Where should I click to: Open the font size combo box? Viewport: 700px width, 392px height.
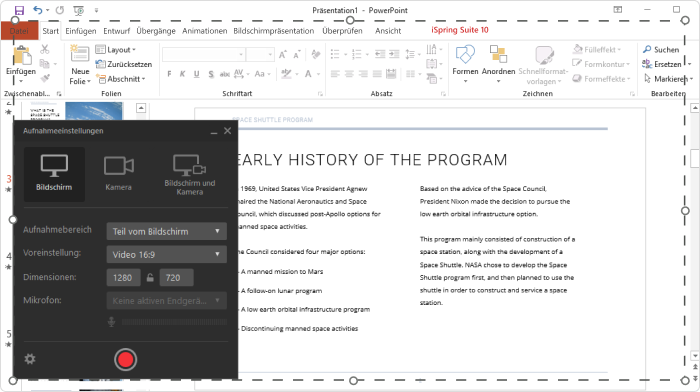(x=260, y=54)
